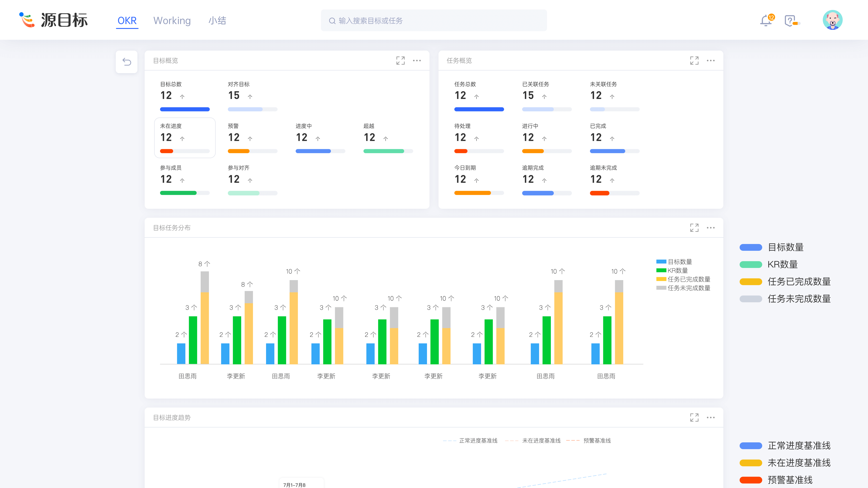Expand 目标任务分布 chart to fullscreen
Image resolution: width=868 pixels, height=488 pixels.
click(x=694, y=228)
